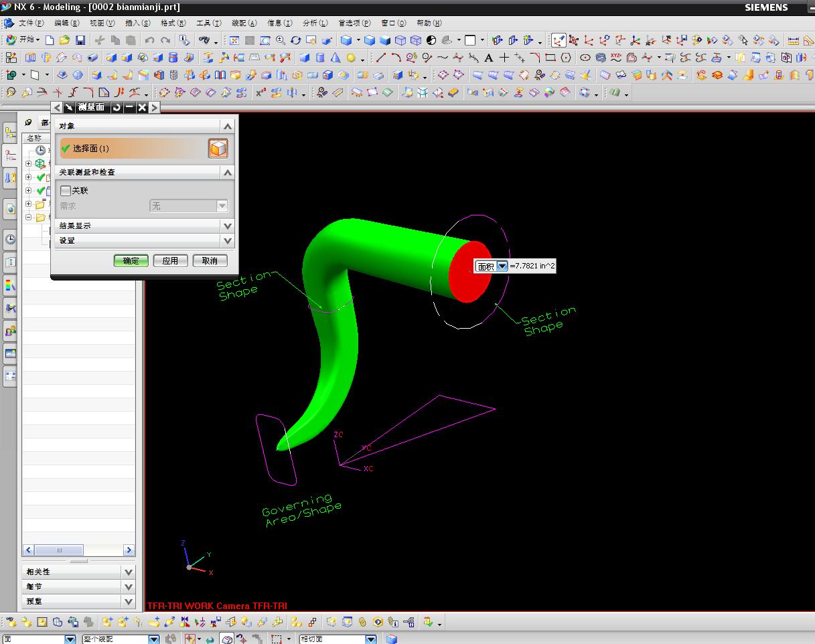Click the face selection cube icon in dialog
This screenshot has height=644, width=815.
click(218, 148)
